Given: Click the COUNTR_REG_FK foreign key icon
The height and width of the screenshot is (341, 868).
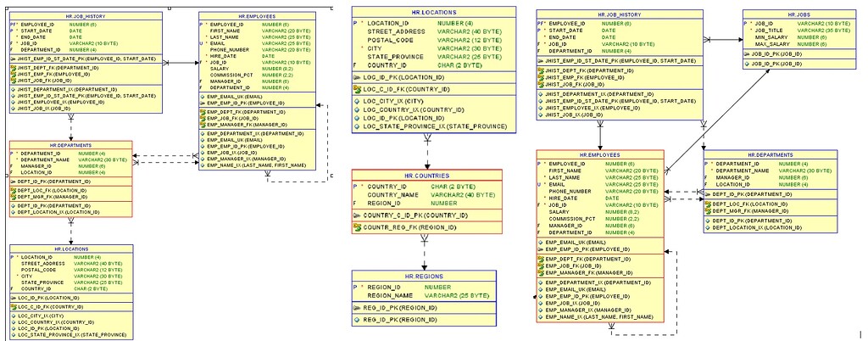Looking at the screenshot, I should tap(357, 228).
